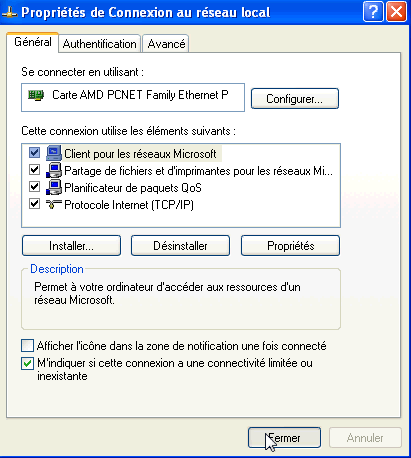The height and width of the screenshot is (458, 411).
Task: Click the Configurer... button
Action: 295,99
